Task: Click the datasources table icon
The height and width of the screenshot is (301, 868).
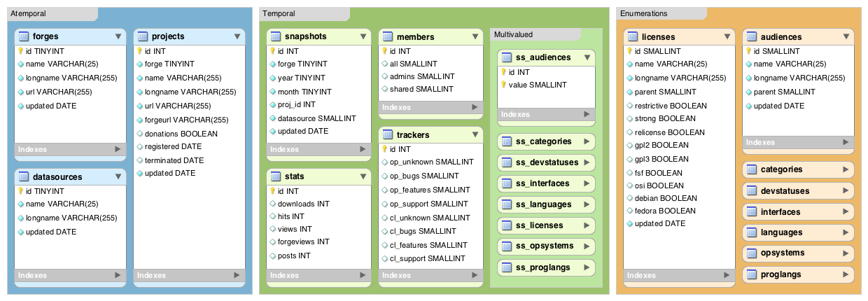Action: [23, 176]
